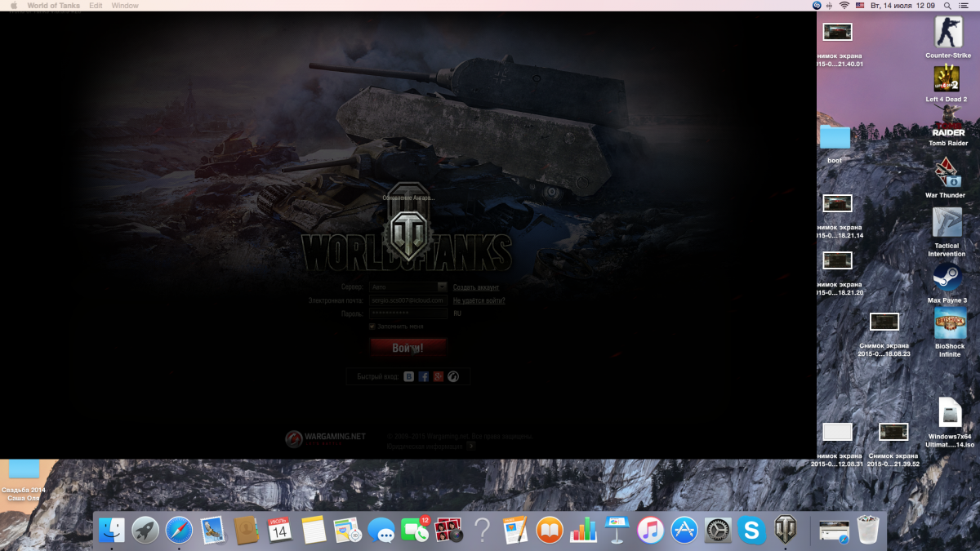
Task: Open the Notification Center icon
Action: click(965, 6)
